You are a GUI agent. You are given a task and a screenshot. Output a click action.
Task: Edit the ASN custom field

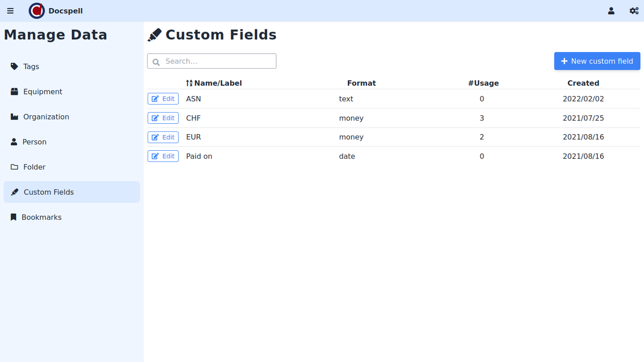point(163,99)
